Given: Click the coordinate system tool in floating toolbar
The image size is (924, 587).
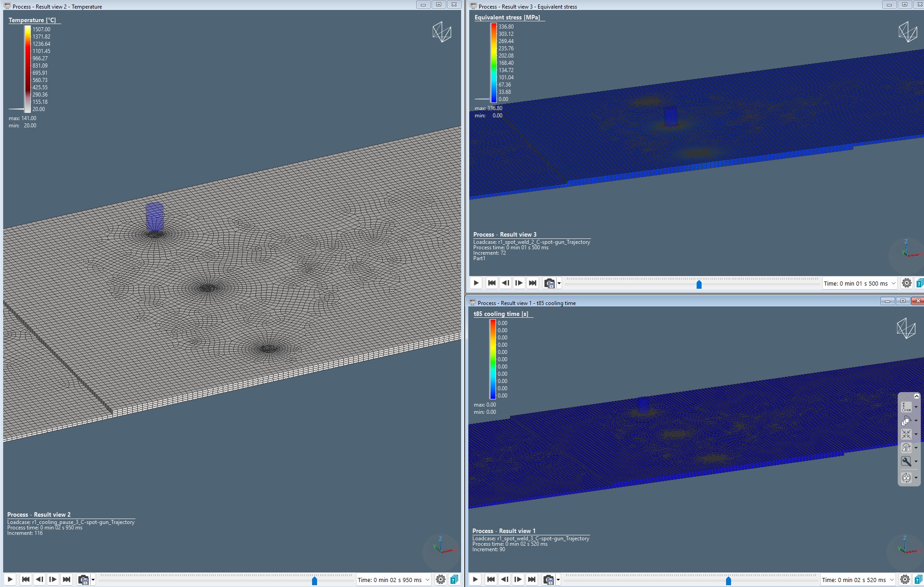Looking at the screenshot, I should pyautogui.click(x=906, y=407).
